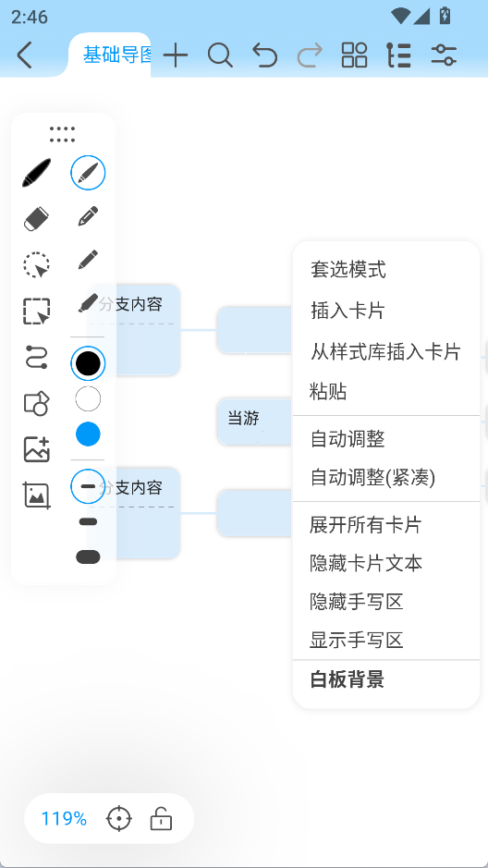Pick the connector line tool
Viewport: 488px width, 868px height.
coord(37,357)
